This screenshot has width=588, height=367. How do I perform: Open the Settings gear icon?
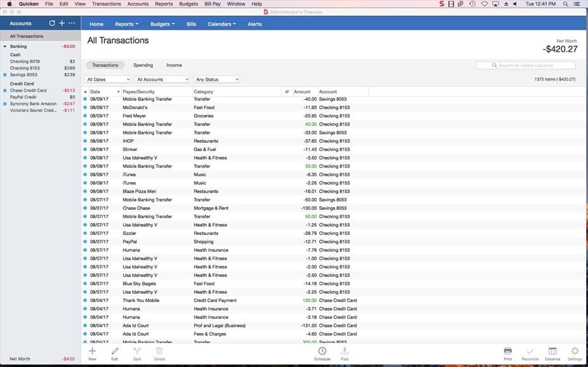[x=575, y=351]
